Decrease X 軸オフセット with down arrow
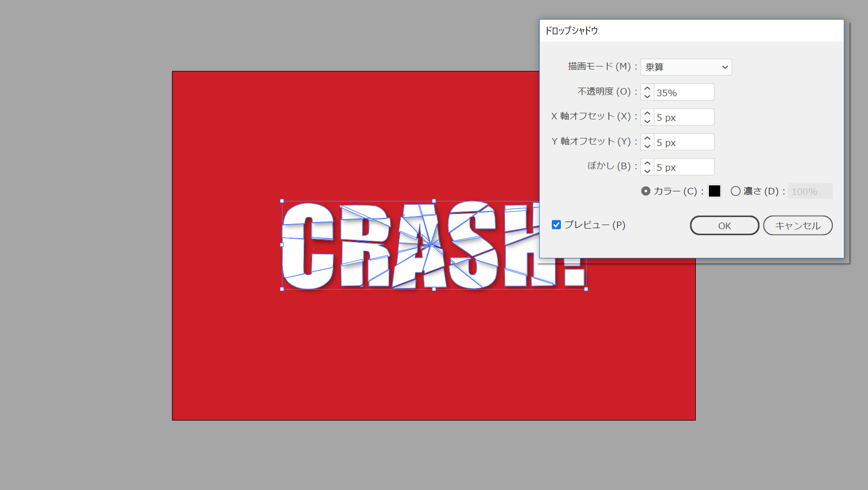This screenshot has width=868, height=490. click(647, 121)
